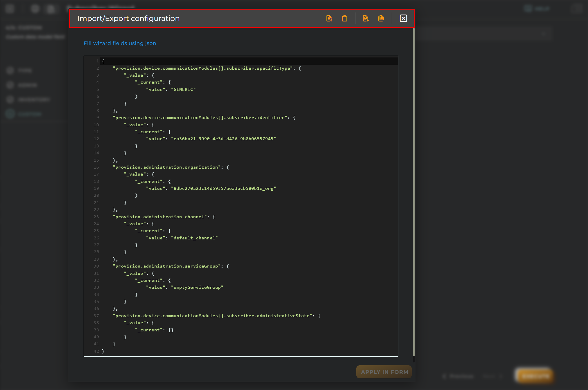
Task: Click the APPLY IN FORM button
Action: [384, 372]
